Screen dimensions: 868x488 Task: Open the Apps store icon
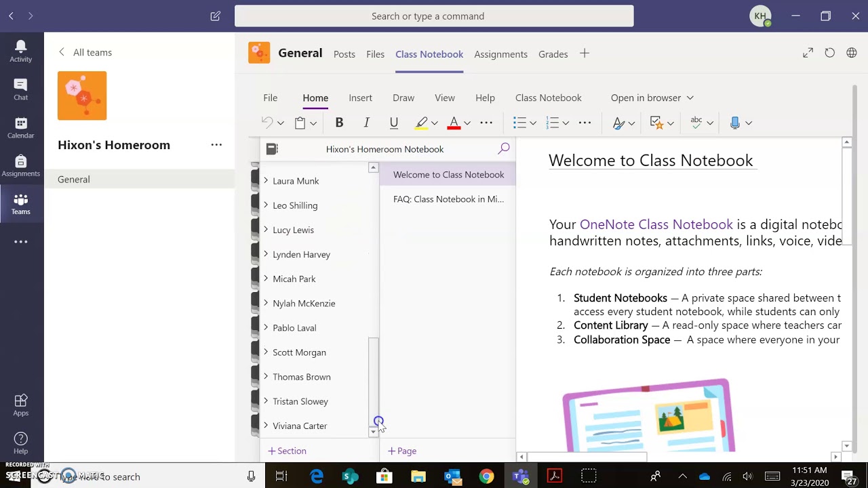20,405
